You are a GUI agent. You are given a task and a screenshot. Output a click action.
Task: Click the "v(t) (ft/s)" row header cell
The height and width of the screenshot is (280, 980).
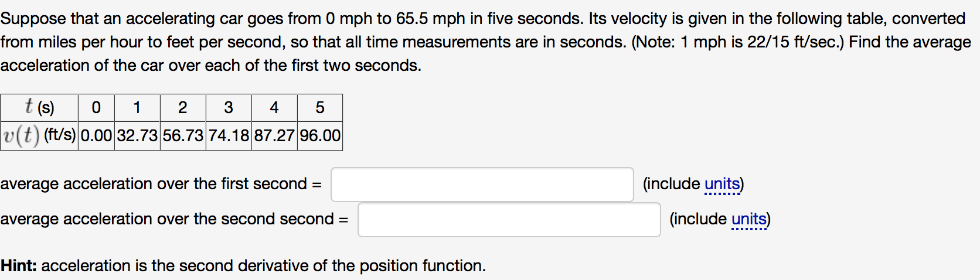pyautogui.click(x=39, y=136)
